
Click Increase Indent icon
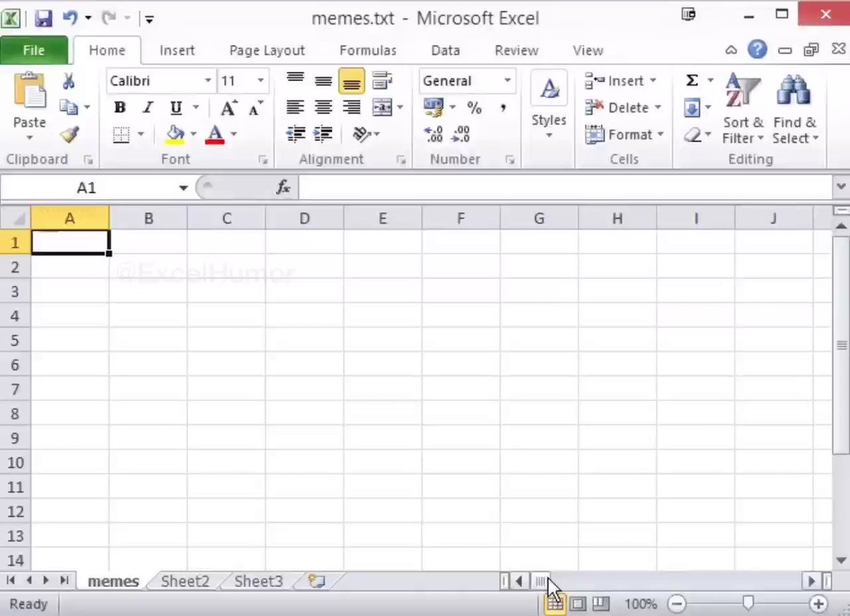pos(323,134)
